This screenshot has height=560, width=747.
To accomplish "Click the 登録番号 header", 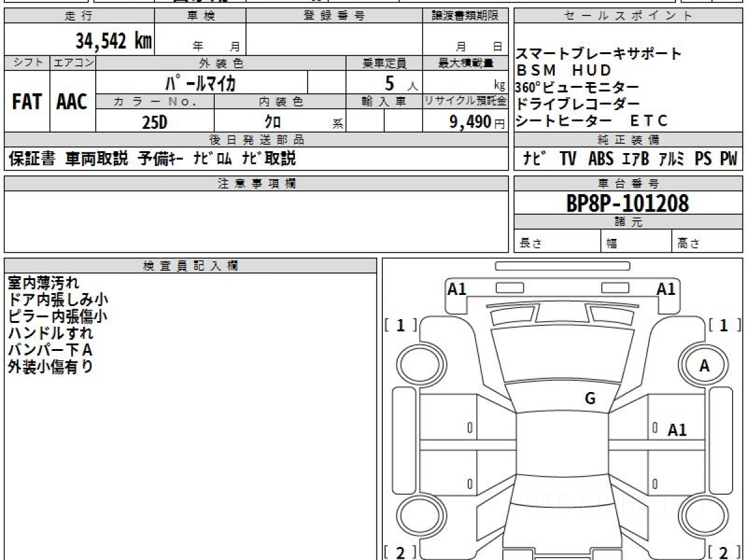I will 334,16.
